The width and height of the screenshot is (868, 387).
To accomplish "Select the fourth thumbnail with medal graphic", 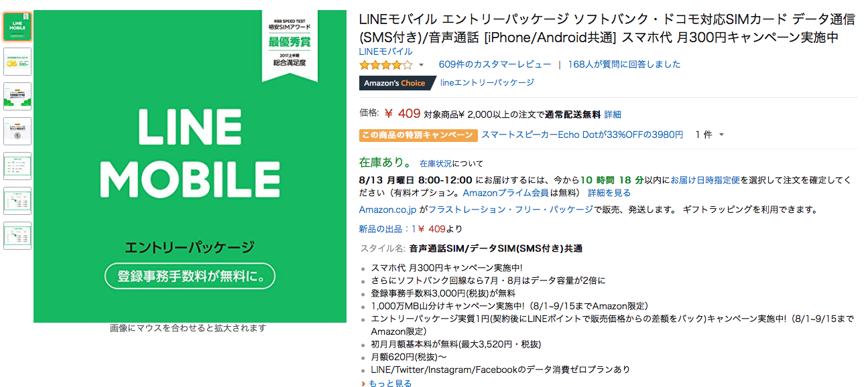I will (x=17, y=131).
